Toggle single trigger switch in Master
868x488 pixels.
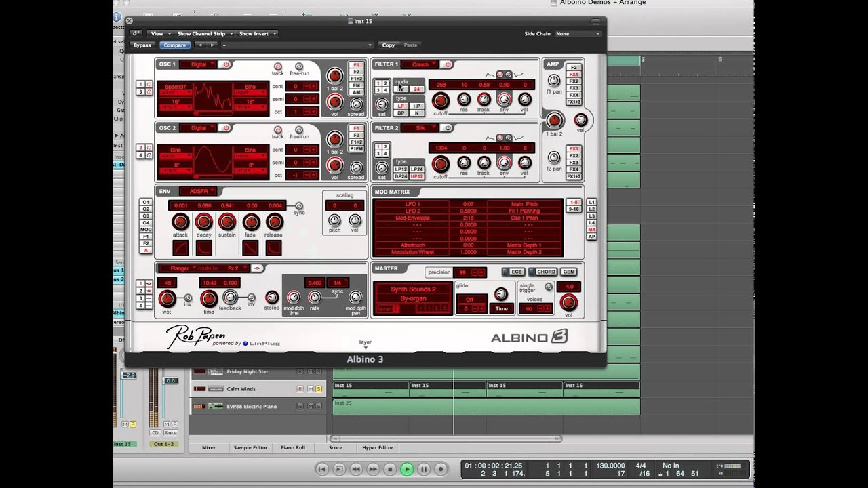pyautogui.click(x=548, y=287)
